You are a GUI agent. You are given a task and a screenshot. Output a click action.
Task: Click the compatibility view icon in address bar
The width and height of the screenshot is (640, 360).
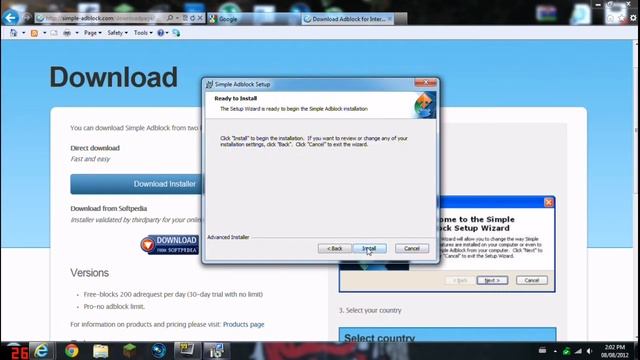[x=185, y=18]
